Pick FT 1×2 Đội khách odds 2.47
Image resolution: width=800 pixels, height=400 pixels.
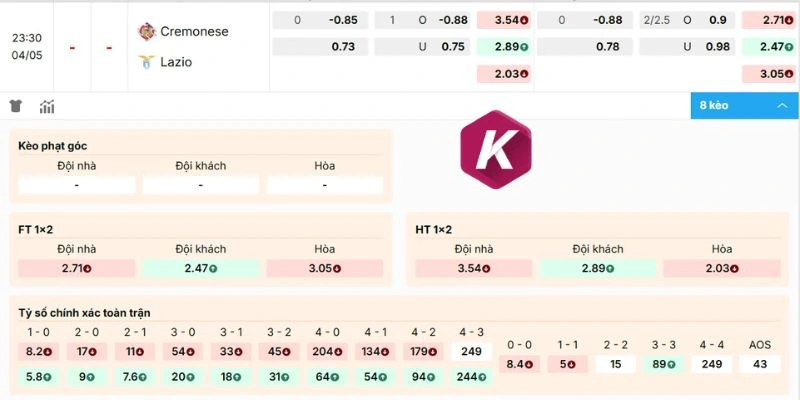(x=201, y=268)
